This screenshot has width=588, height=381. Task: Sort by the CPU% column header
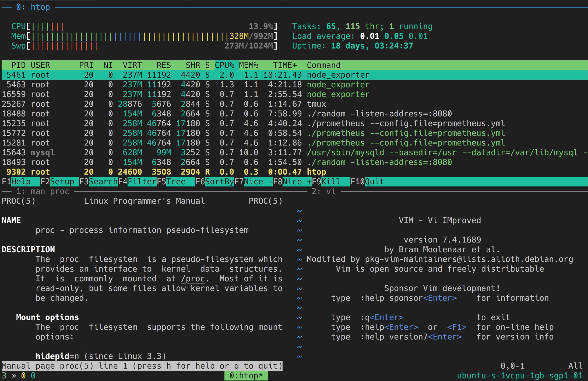224,65
